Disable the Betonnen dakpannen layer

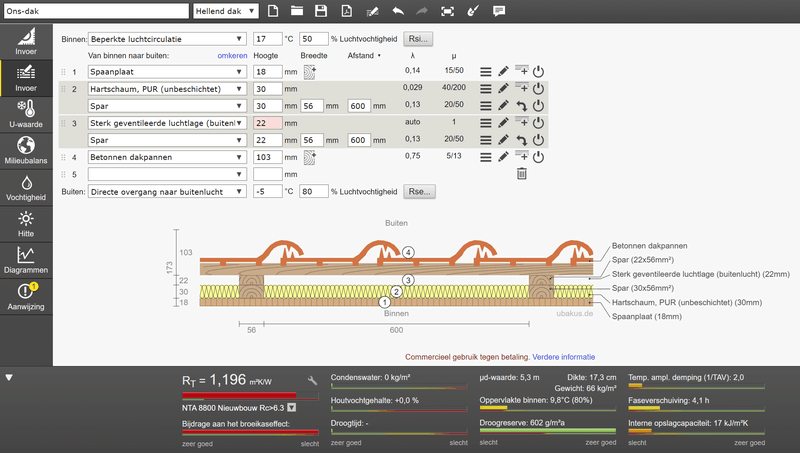click(x=537, y=157)
